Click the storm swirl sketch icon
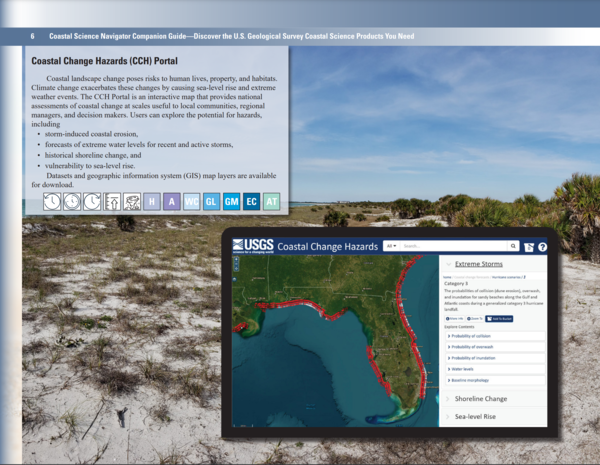600x465 pixels. point(132,201)
